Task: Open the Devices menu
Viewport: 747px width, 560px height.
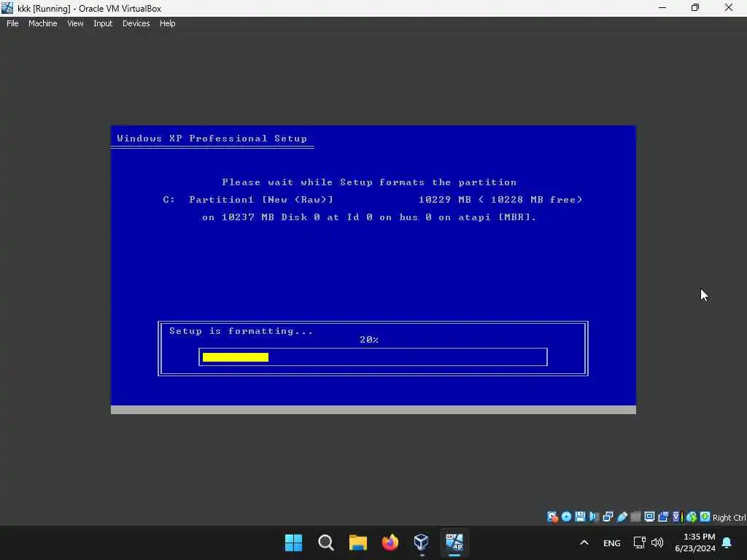Action: click(136, 23)
